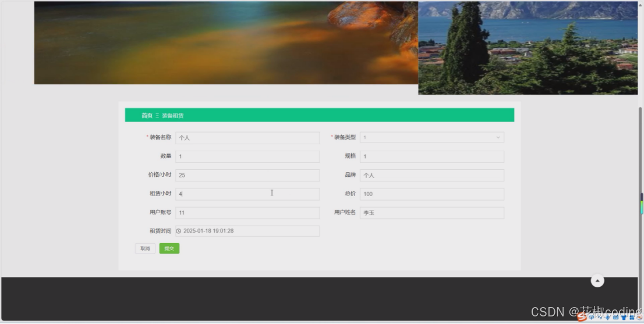644x324 pixels.
Task: Click the 数量 label text
Action: (166, 156)
